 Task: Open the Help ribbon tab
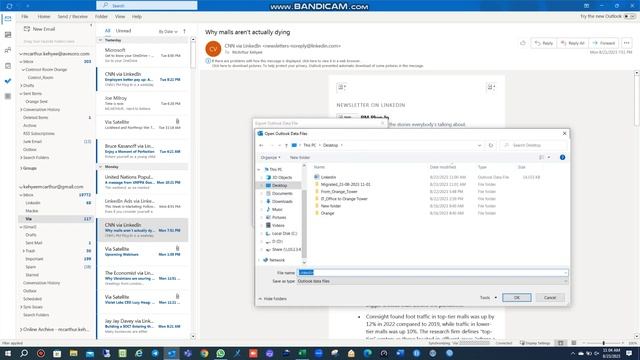(x=137, y=17)
